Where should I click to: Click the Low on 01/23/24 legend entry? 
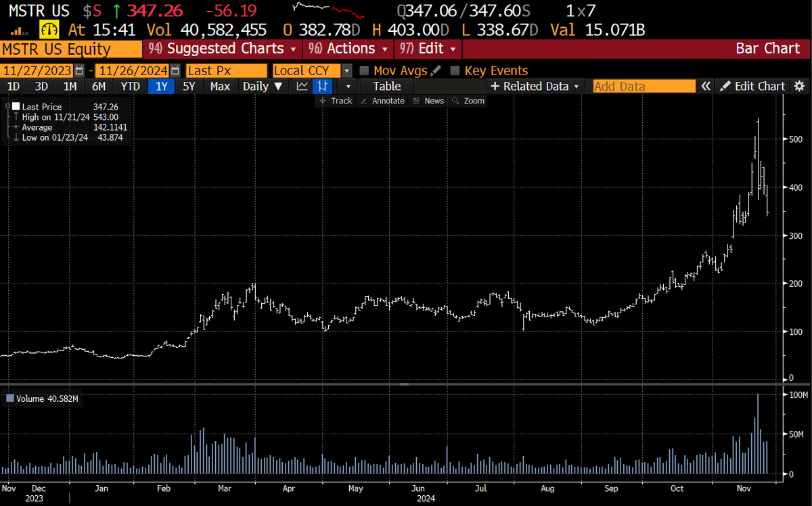(x=70, y=137)
